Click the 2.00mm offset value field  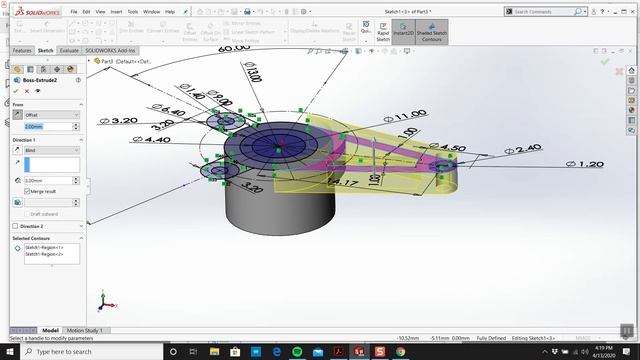tap(48, 127)
